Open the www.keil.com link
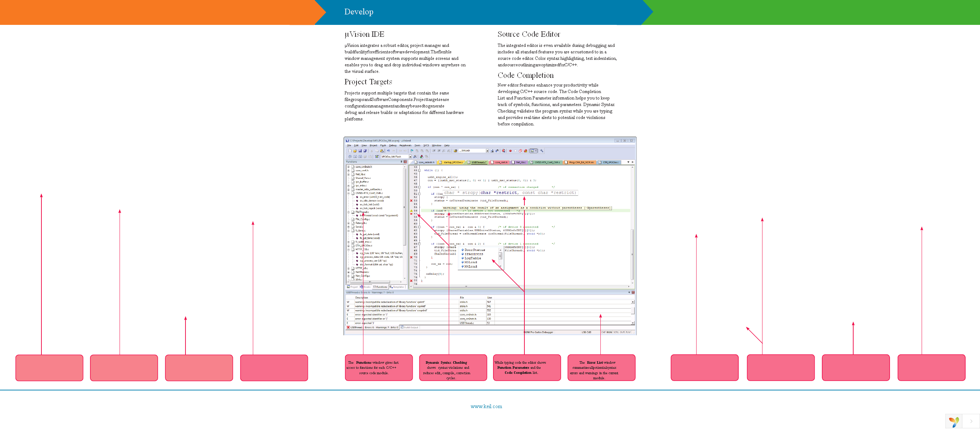The height and width of the screenshot is (429, 980). 486,406
